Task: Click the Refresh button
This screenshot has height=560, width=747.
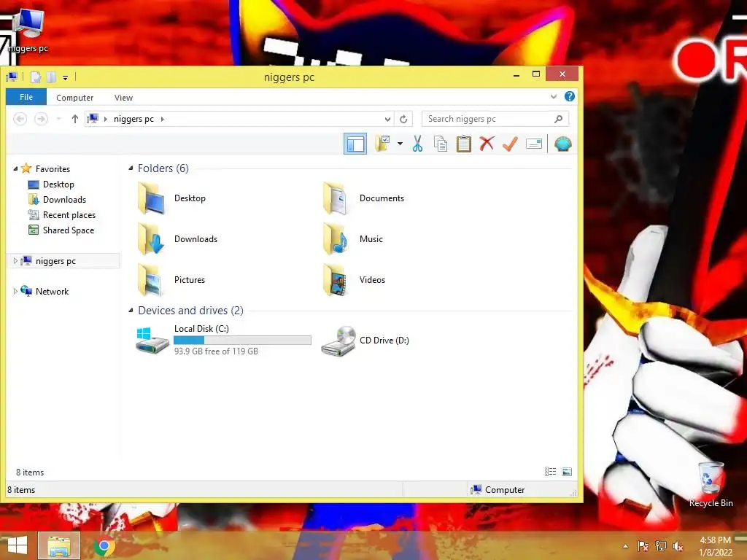Action: point(403,119)
